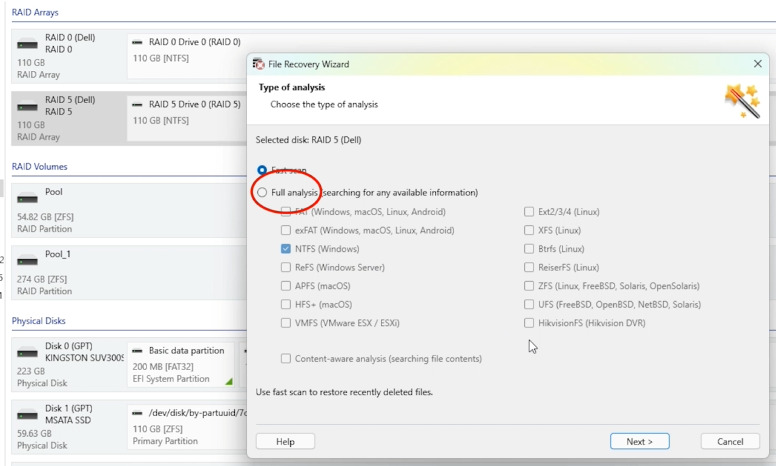Uncheck the NTFS (Windows) checkbox
The height and width of the screenshot is (466, 776).
286,249
